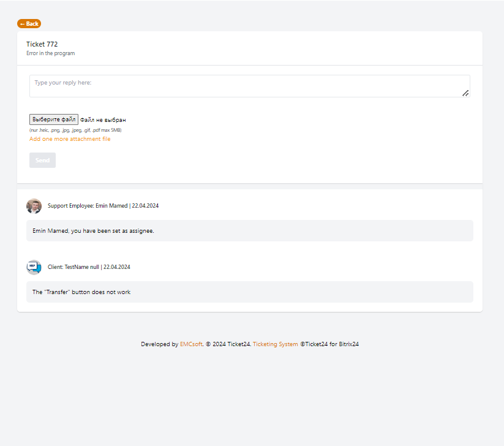Viewport: 504px width, 446px height.
Task: Click 'Client: TestName null' header text
Action: pyautogui.click(x=73, y=267)
